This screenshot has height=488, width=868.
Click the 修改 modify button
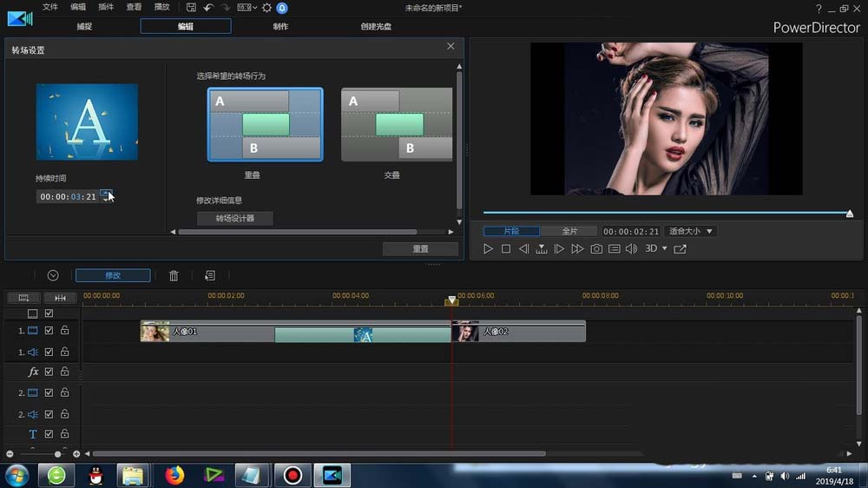113,275
